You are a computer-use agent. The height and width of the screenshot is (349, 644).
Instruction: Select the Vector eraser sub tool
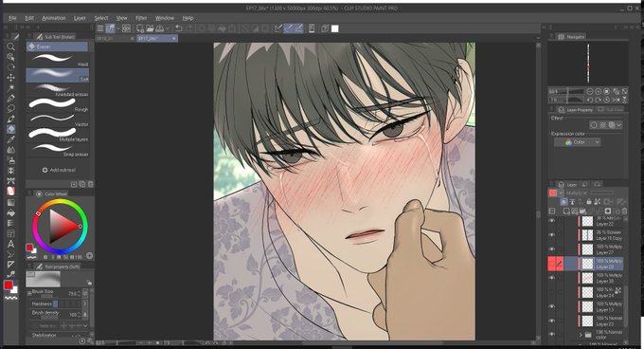[x=58, y=119]
